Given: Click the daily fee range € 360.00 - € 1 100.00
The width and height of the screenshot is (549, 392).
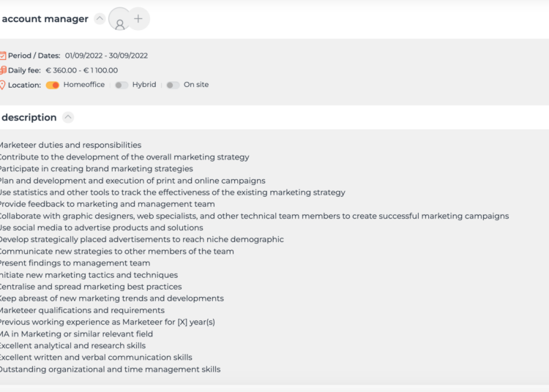Looking at the screenshot, I should [x=81, y=70].
